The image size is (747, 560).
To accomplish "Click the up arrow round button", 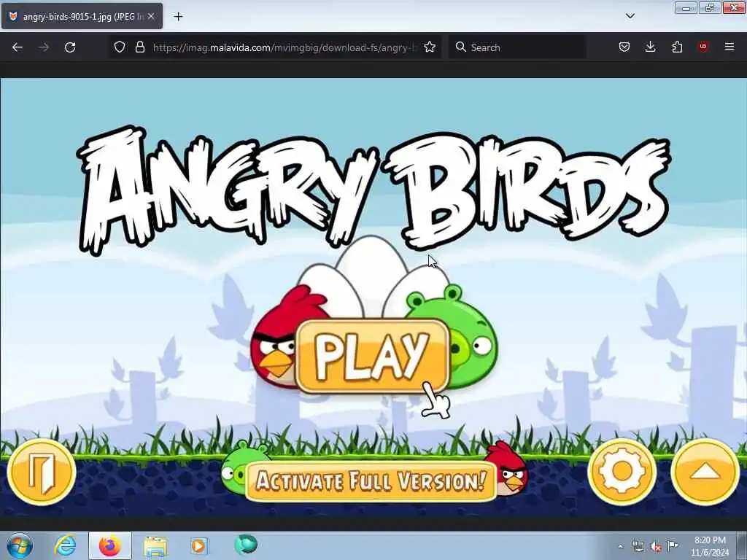I will click(x=705, y=472).
